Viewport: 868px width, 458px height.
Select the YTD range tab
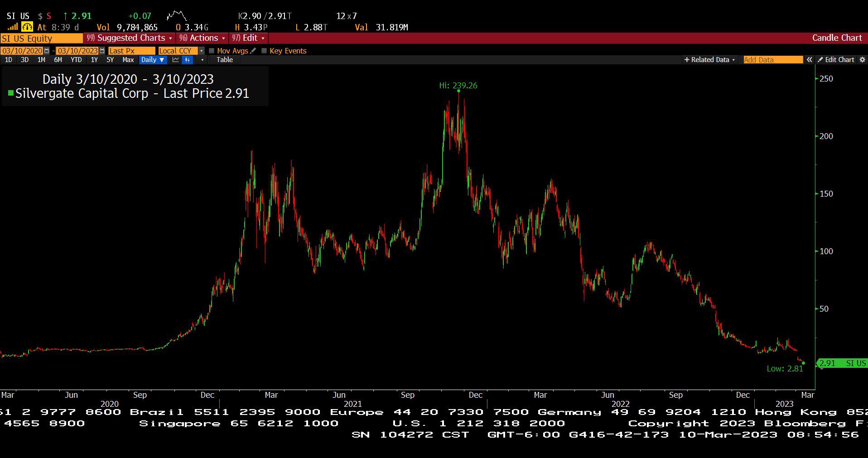[76, 60]
